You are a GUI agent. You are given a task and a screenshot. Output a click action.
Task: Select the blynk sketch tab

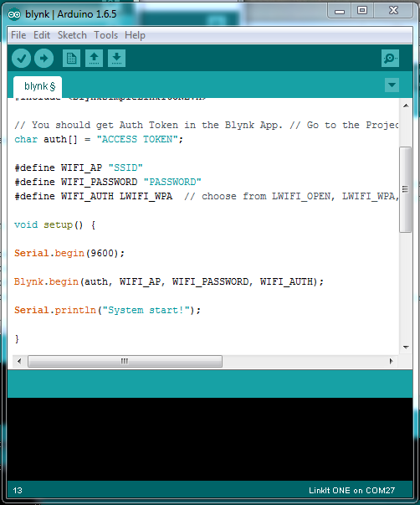pos(38,86)
